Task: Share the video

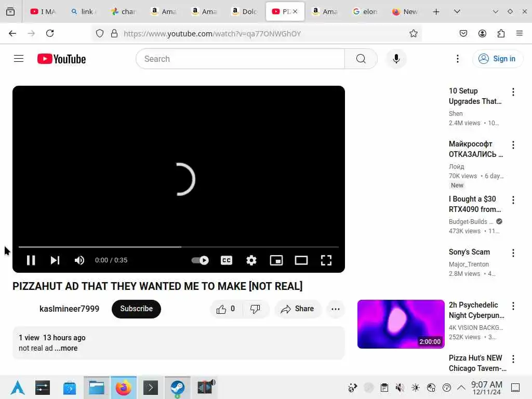Action: point(297,309)
